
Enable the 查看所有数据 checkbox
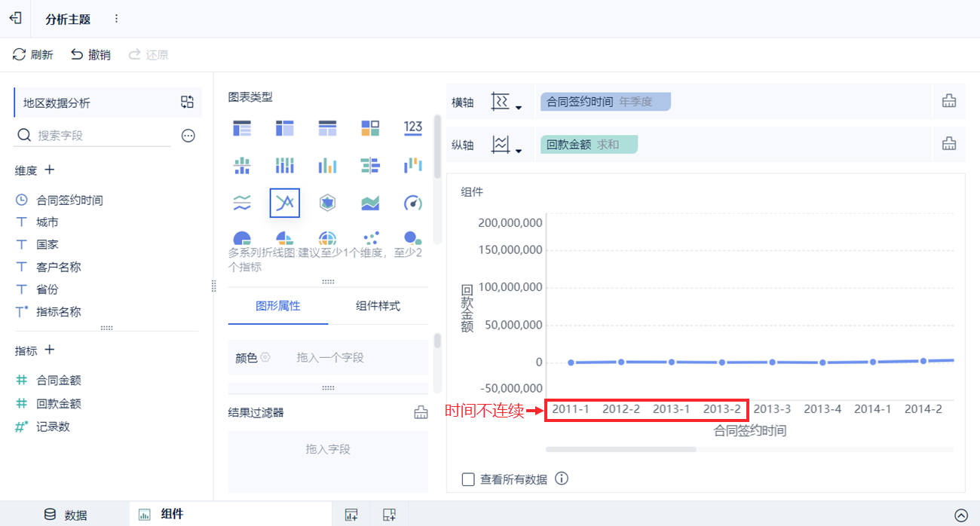coord(468,479)
